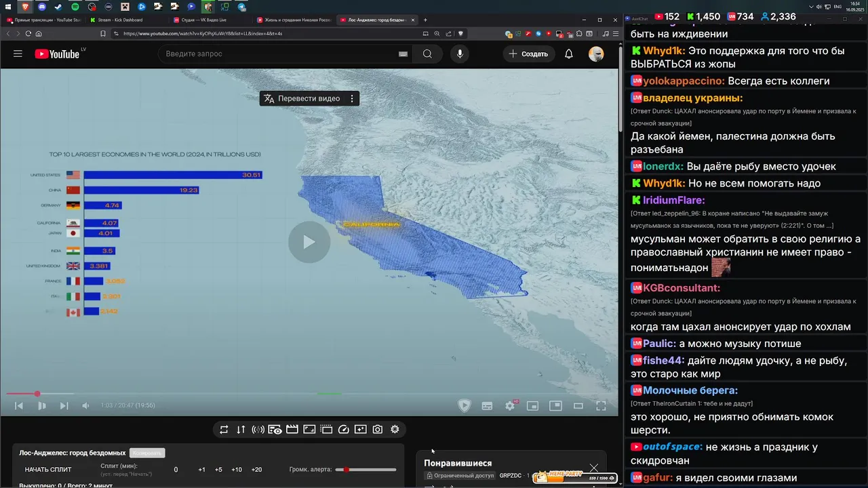Click the yolokappaccino chat username
This screenshot has width=868, height=488.
tap(684, 81)
